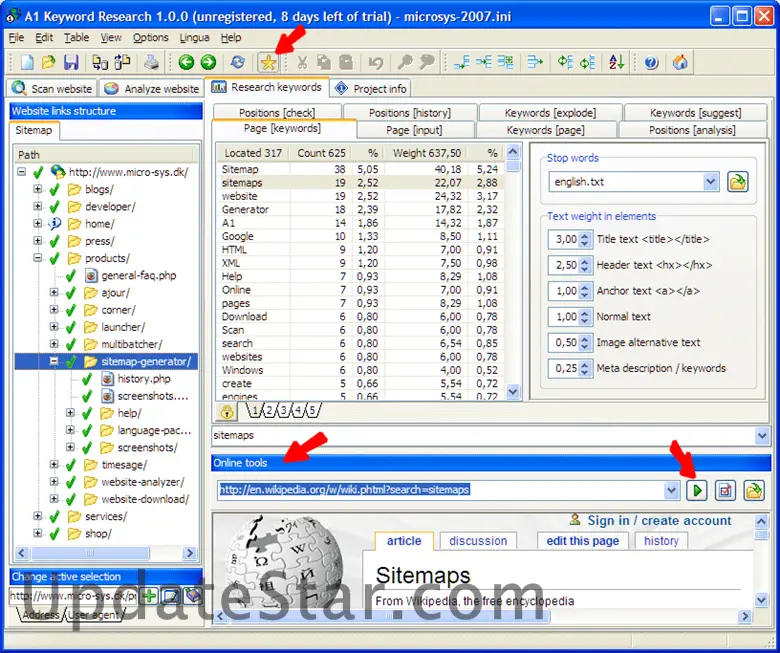Open help with the blue question mark icon
780x653 pixels.
pyautogui.click(x=651, y=62)
